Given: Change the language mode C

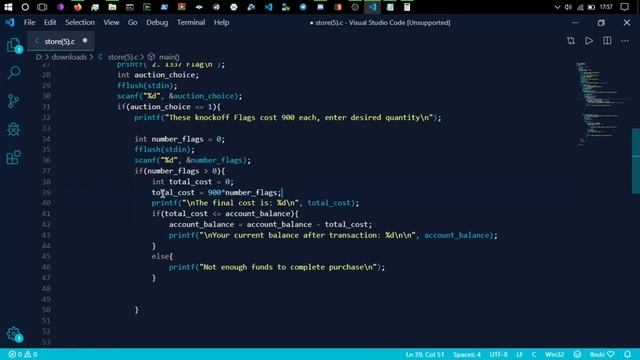Looking at the screenshot, I should tap(533, 354).
